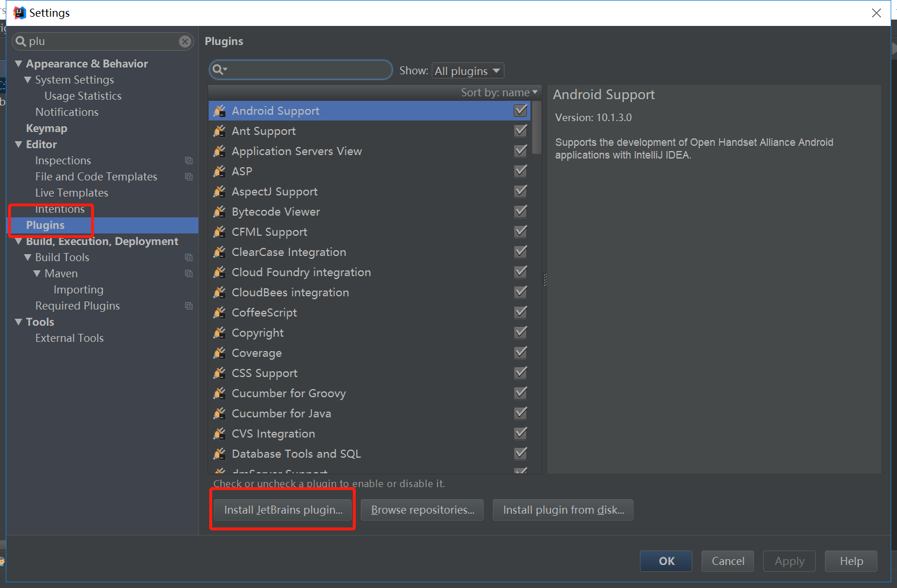This screenshot has height=588, width=897.
Task: Click the splitter handle between list and details
Action: coord(545,280)
